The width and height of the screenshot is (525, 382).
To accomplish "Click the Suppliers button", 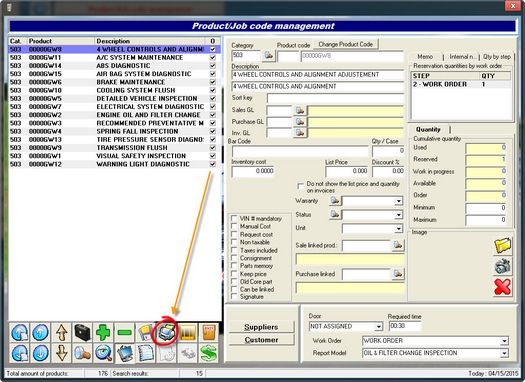I will [261, 327].
